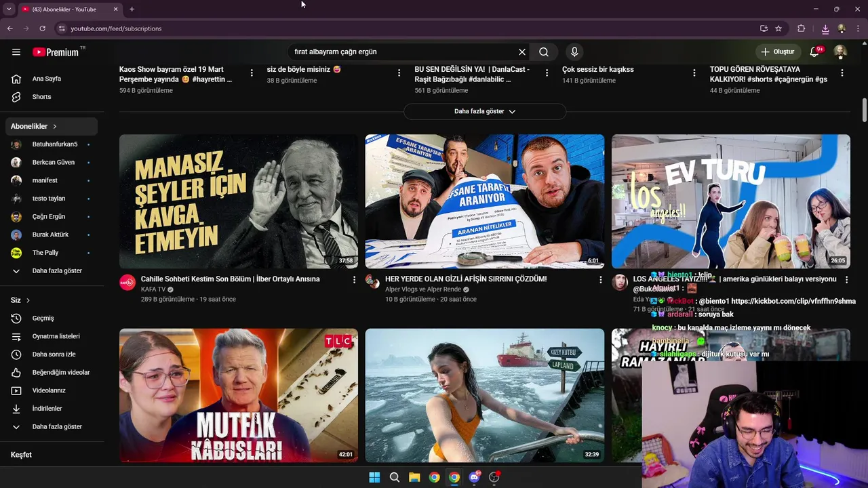Open İndirilenler page
The height and width of the screenshot is (488, 868).
click(52, 409)
